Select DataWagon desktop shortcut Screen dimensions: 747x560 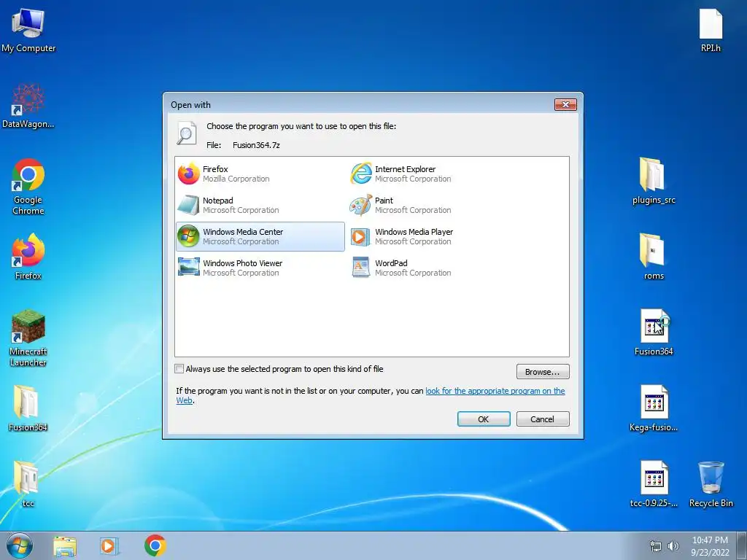tap(28, 106)
